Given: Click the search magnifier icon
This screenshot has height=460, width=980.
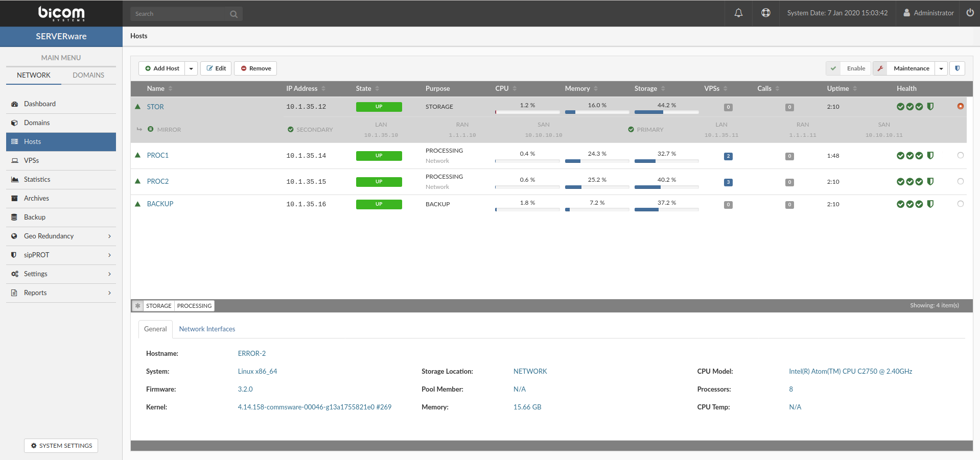Looking at the screenshot, I should point(234,14).
